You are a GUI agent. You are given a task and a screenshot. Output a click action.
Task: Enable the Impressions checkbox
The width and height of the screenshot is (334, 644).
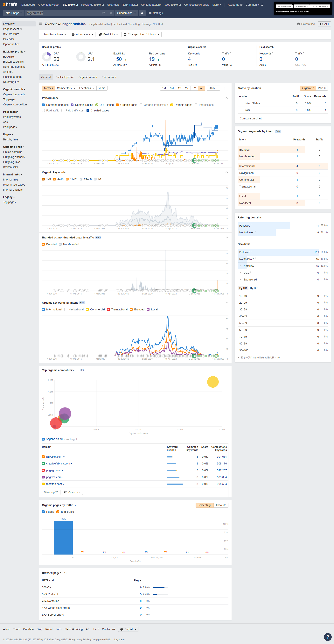pyautogui.click(x=196, y=105)
